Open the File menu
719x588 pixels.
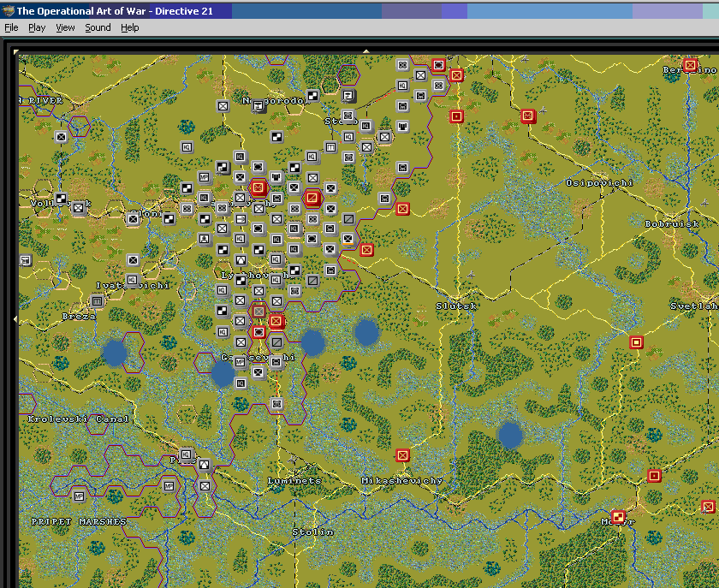(x=11, y=27)
